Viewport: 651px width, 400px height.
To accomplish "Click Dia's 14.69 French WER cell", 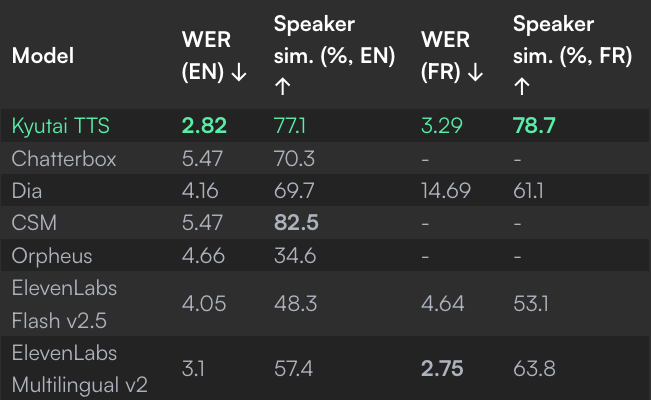I will tap(446, 191).
